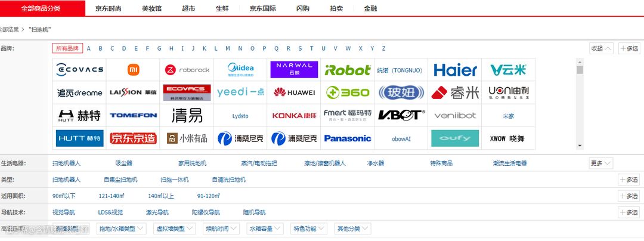Choose the Roborock brand logo
644x241 pixels.
coord(187,70)
